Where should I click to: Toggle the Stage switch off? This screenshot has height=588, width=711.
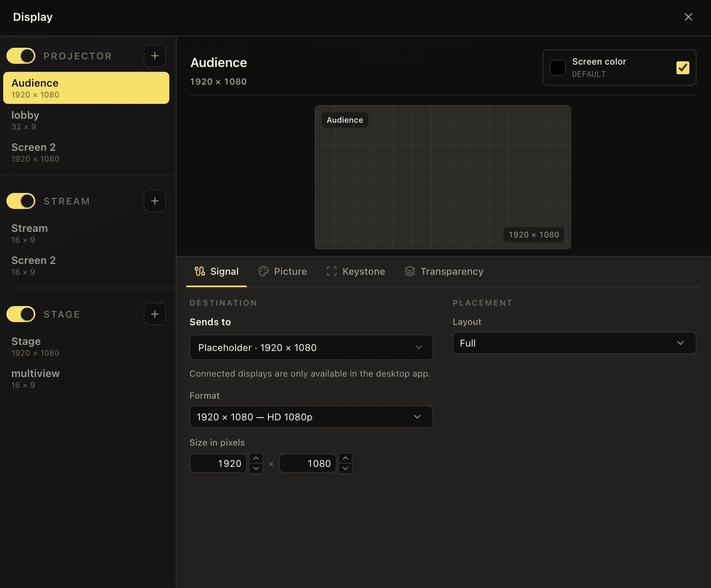pos(21,314)
